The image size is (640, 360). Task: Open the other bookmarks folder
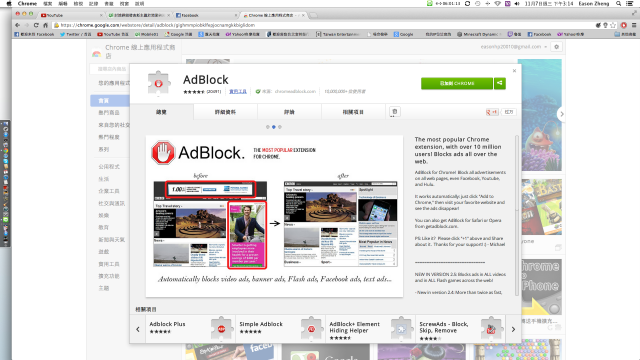(x=625, y=34)
